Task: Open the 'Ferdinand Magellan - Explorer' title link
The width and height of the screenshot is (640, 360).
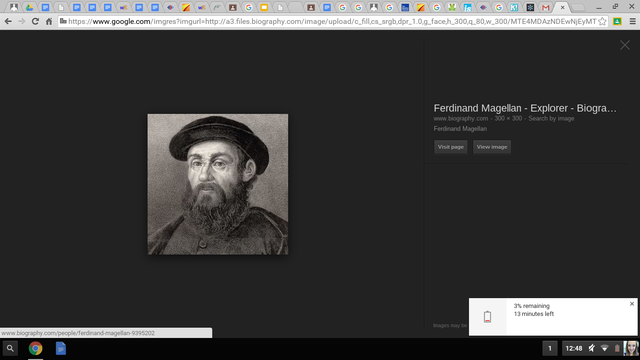Action: [525, 108]
